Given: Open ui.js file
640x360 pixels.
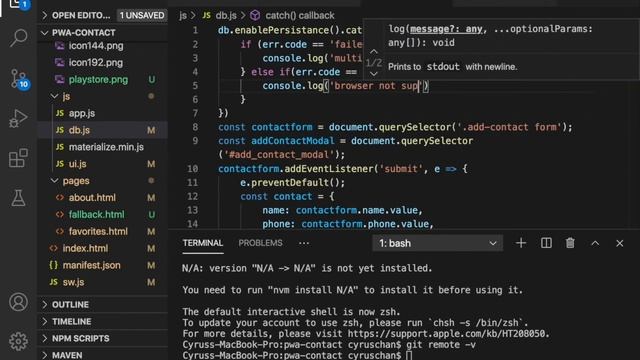Looking at the screenshot, I should 78,164.
